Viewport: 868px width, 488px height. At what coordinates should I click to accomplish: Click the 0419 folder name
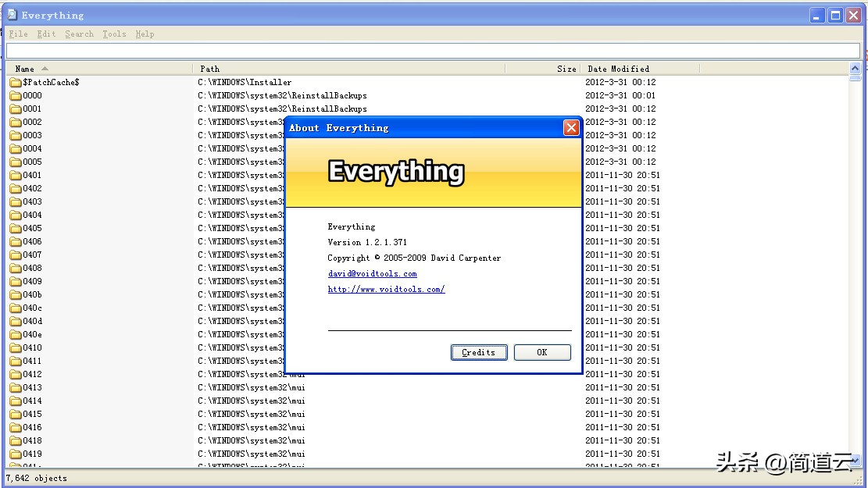point(32,454)
